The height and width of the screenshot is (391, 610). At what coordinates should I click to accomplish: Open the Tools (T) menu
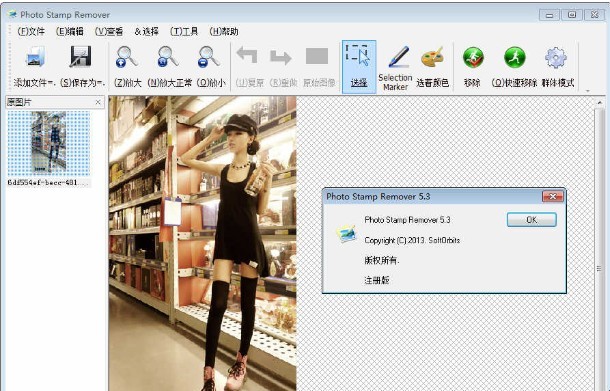[184, 32]
